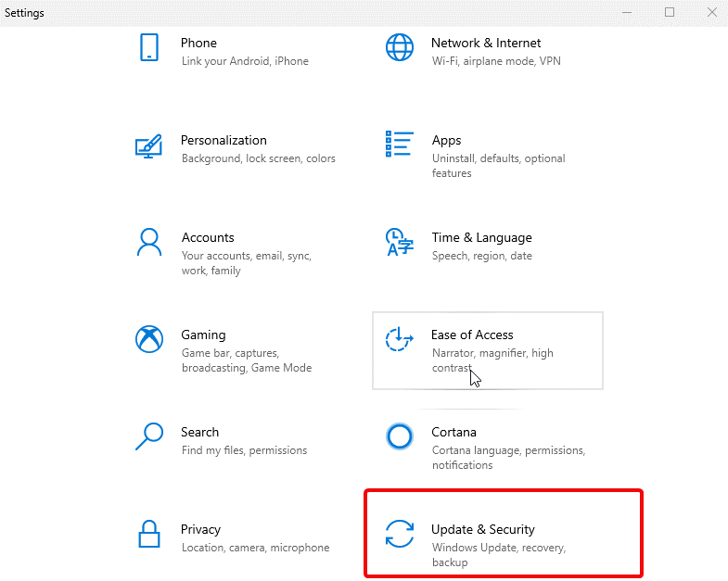Click the Accounts person icon
This screenshot has height=581, width=728.
(149, 242)
